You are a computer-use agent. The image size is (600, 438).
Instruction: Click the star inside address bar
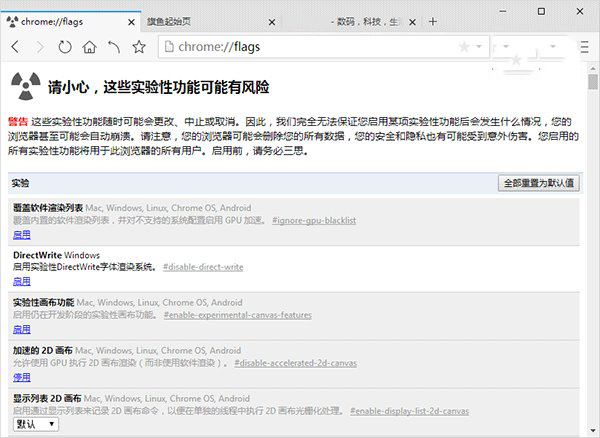[464, 47]
